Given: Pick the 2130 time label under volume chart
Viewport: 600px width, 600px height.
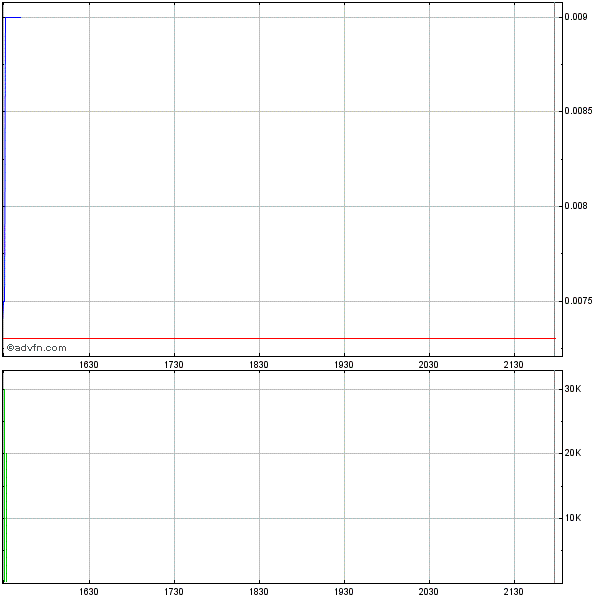Looking at the screenshot, I should (513, 592).
